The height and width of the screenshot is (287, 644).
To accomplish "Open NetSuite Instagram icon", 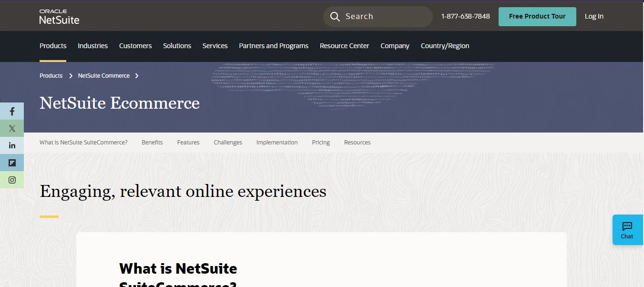I will [x=12, y=180].
